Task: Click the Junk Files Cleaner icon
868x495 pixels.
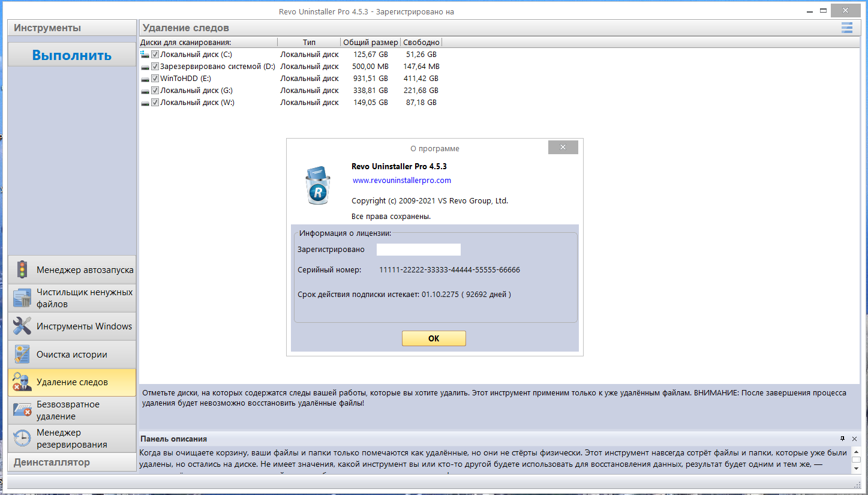Action: 22,298
